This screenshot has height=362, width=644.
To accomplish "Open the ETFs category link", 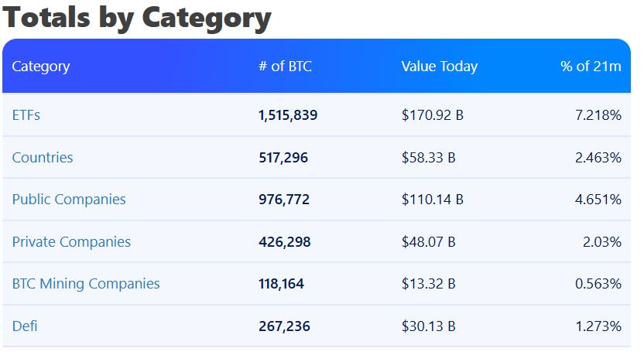I will tap(26, 115).
